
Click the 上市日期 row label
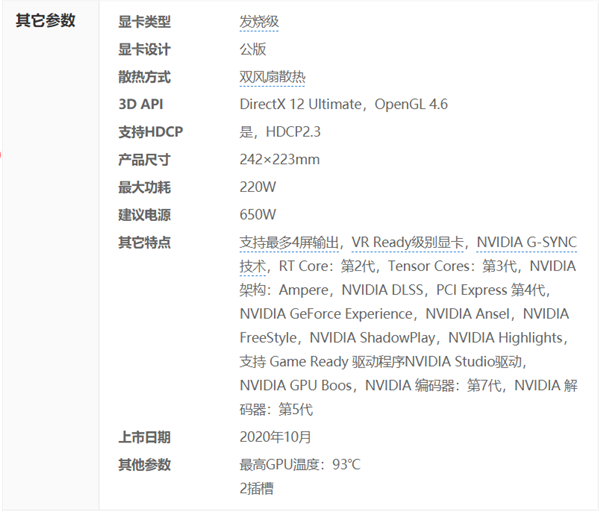[144, 437]
